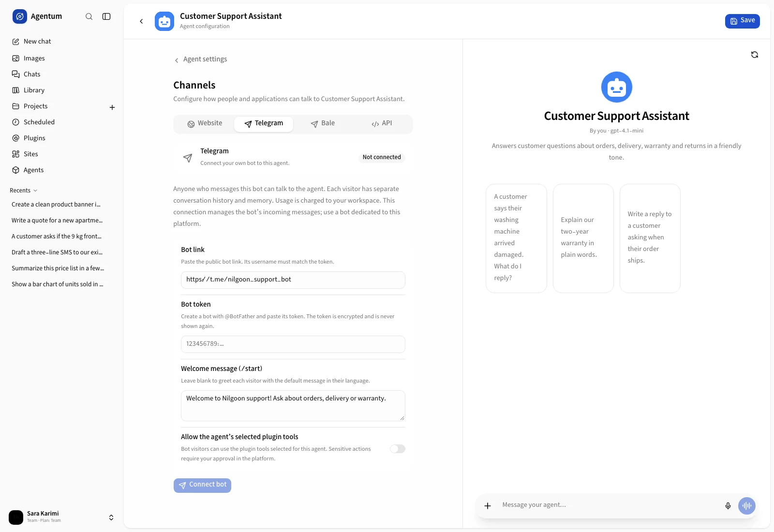Start dictation with the microphone icon
The image size is (774, 532).
tap(728, 506)
